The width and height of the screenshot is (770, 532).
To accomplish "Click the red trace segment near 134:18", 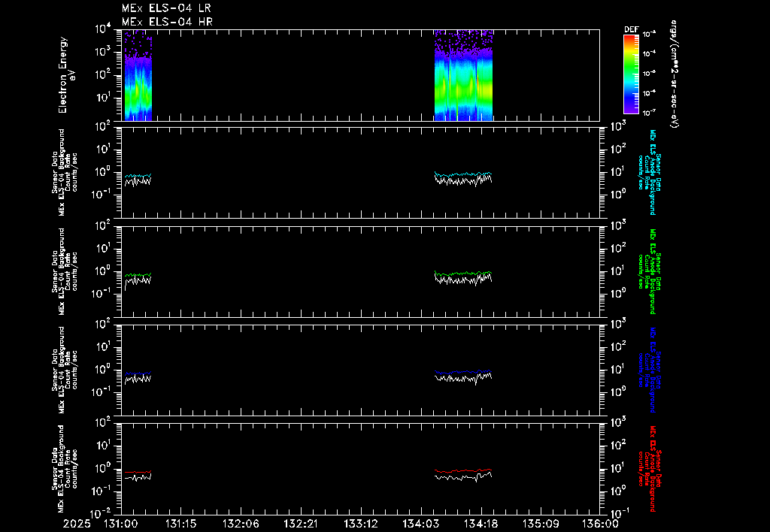I will coord(463,470).
